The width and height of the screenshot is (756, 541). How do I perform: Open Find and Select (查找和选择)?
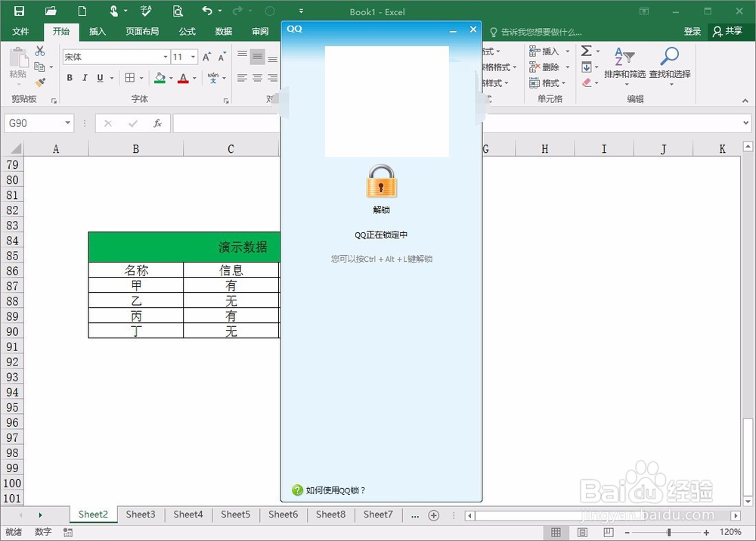(670, 66)
